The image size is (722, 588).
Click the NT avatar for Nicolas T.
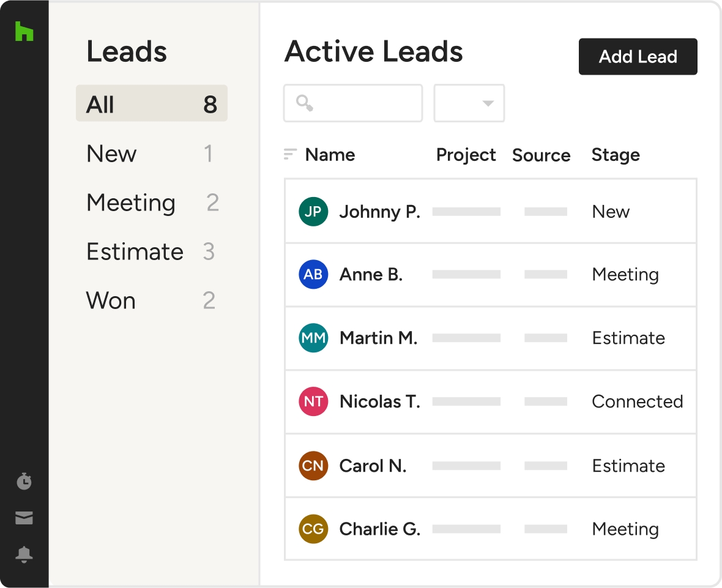(313, 402)
